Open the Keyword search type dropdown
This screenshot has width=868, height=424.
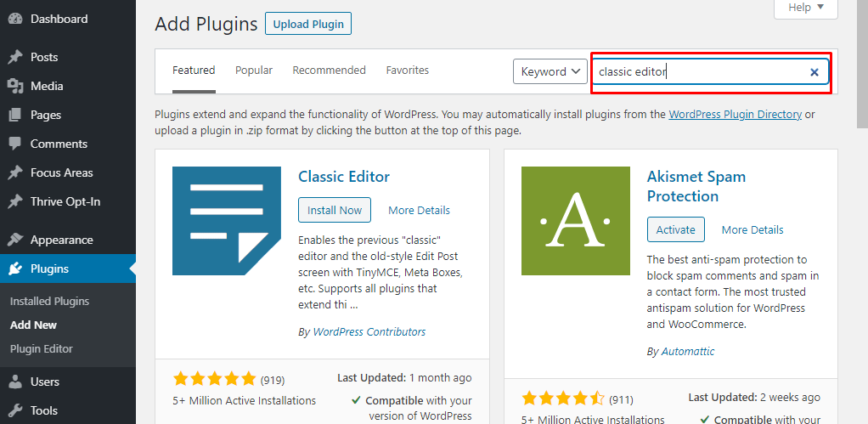(550, 71)
